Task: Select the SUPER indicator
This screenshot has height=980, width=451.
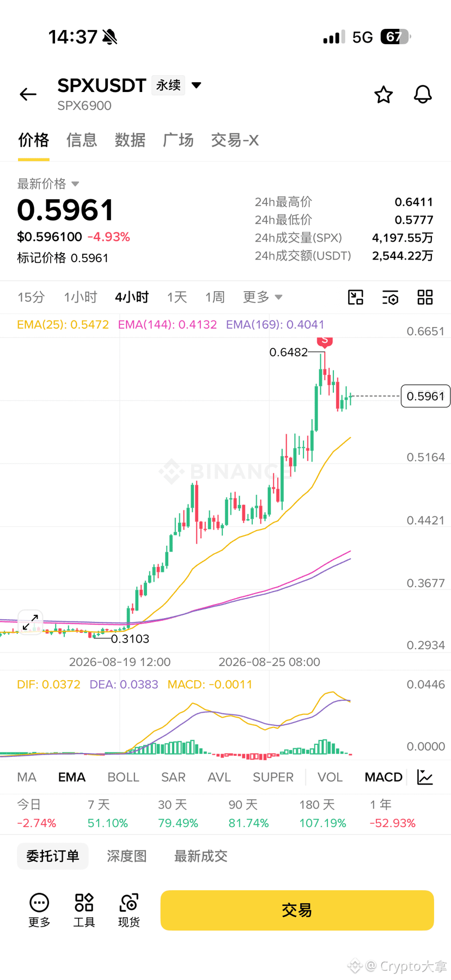Action: coord(273,777)
